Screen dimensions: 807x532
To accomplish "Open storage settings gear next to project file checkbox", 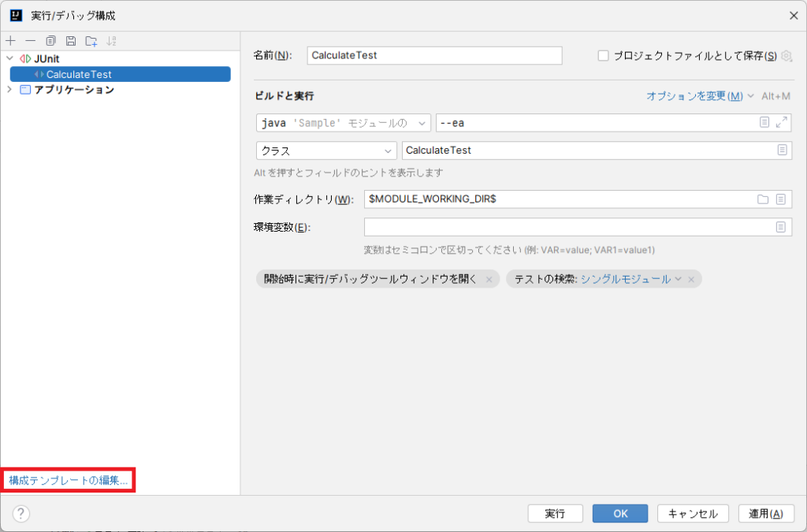I will [x=787, y=56].
